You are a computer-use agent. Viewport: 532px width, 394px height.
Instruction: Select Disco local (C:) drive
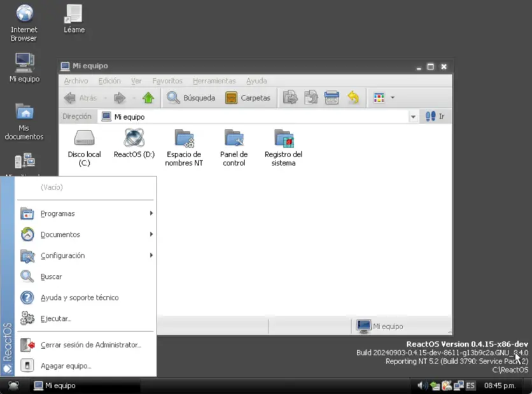84,148
